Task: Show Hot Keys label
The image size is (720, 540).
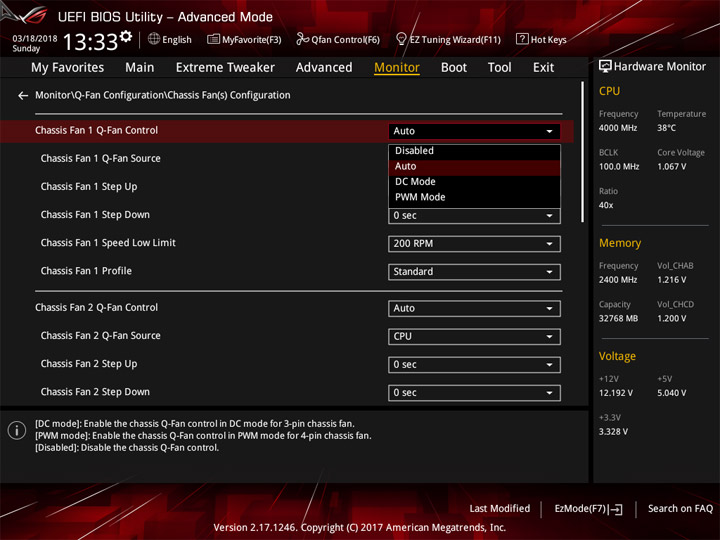Action: click(x=548, y=40)
